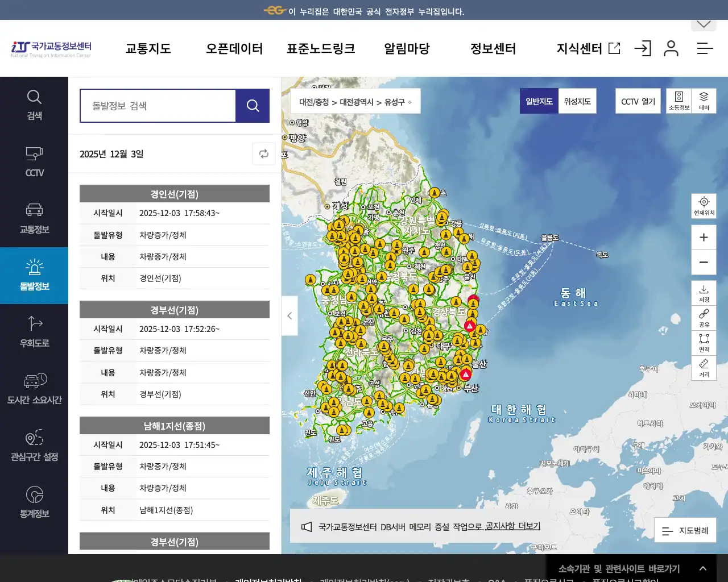Open the 오픈데이터 menu
The image size is (728, 582).
[234, 49]
